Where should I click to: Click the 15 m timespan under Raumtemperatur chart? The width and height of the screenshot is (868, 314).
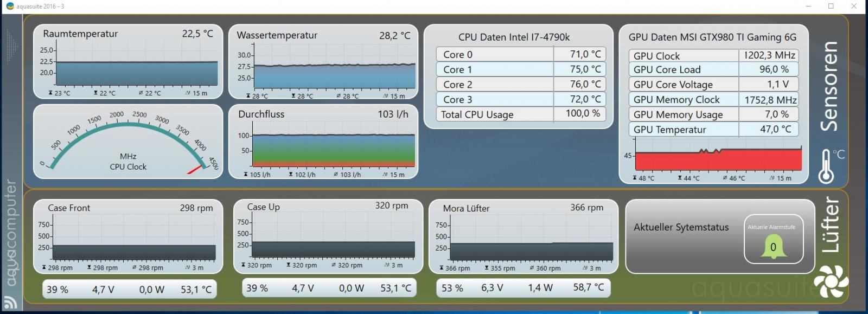(196, 93)
